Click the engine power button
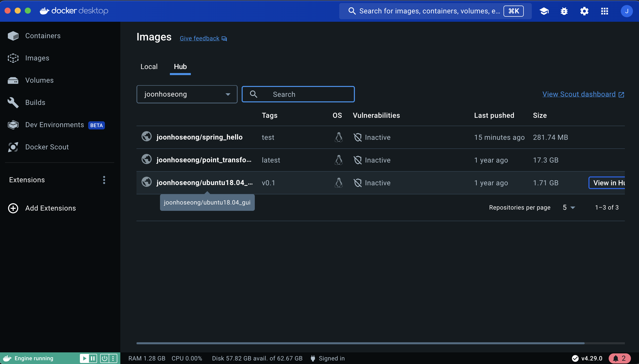The height and width of the screenshot is (364, 639). [104, 358]
